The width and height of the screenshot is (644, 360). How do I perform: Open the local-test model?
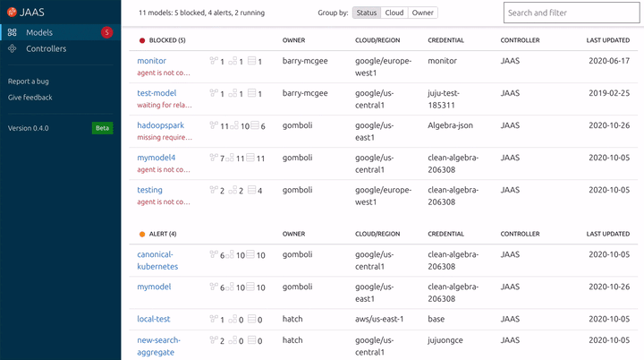154,319
